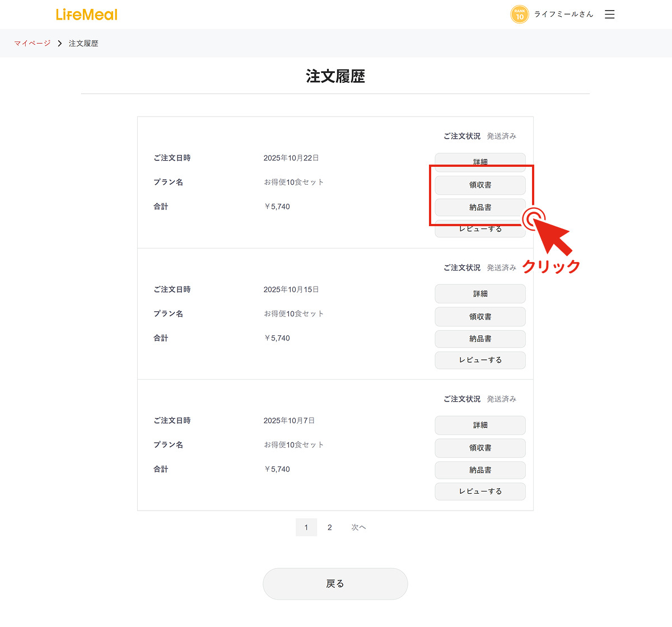
Task: Open 納品書 for the October 15 order
Action: pos(480,339)
